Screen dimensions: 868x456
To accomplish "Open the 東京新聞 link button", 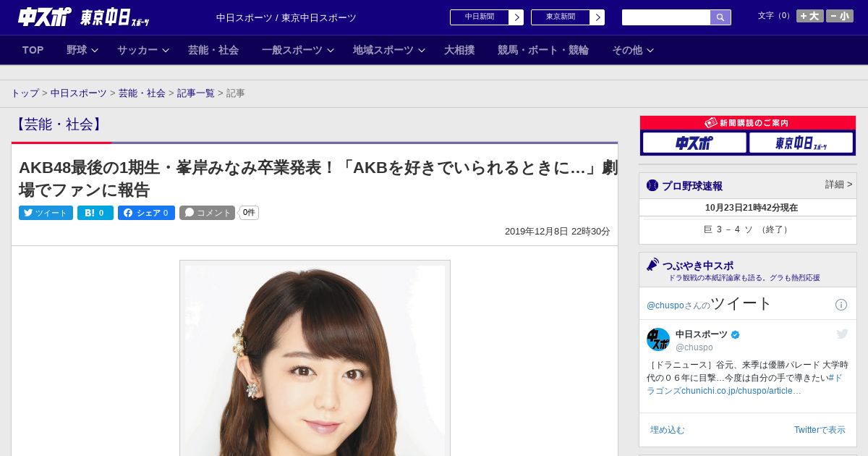I will (x=561, y=17).
